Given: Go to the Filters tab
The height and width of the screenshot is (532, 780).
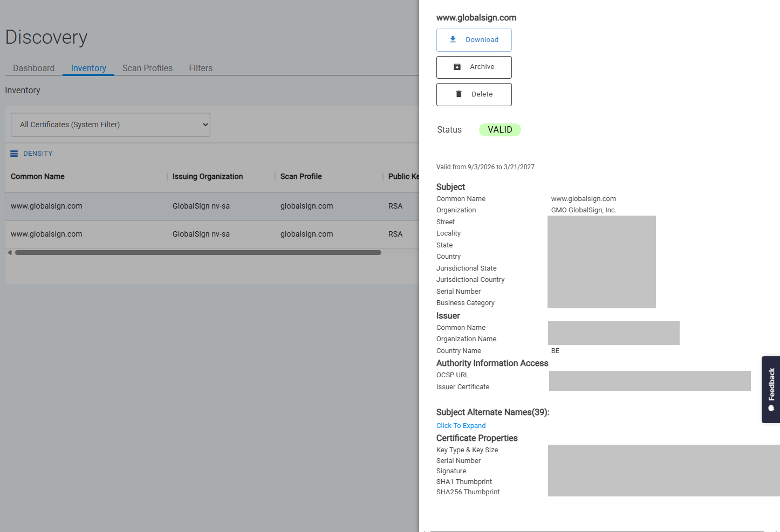Looking at the screenshot, I should [x=201, y=68].
